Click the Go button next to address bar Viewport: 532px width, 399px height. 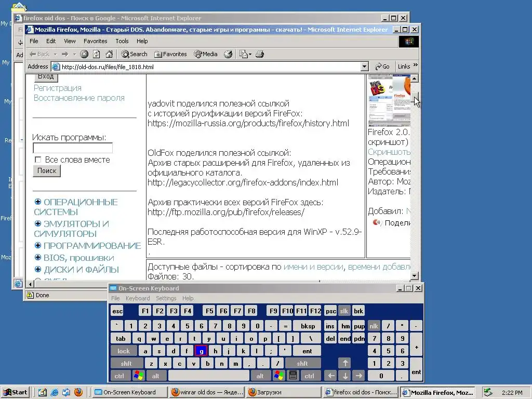point(382,66)
